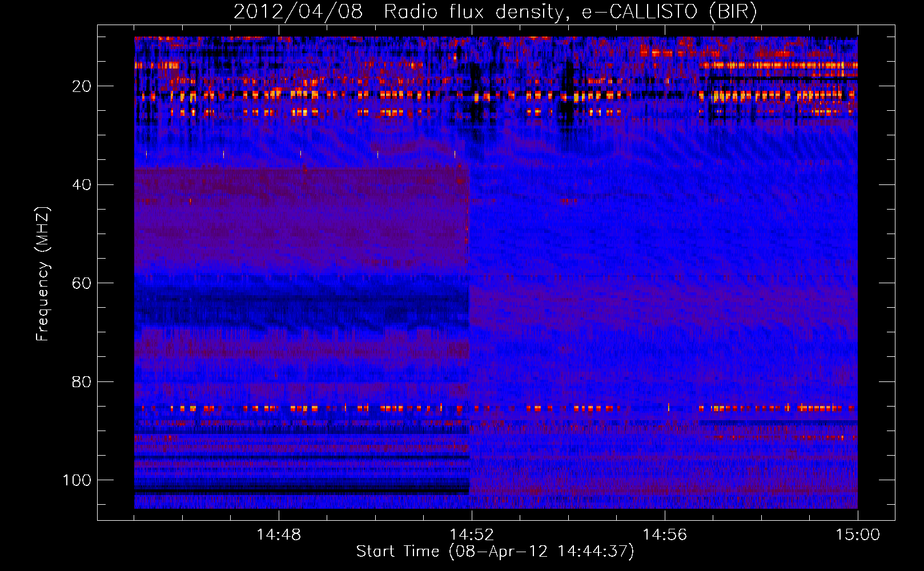Screen dimensions: 924x571
Task: Click the "100" frequency tick label
Action: point(77,480)
